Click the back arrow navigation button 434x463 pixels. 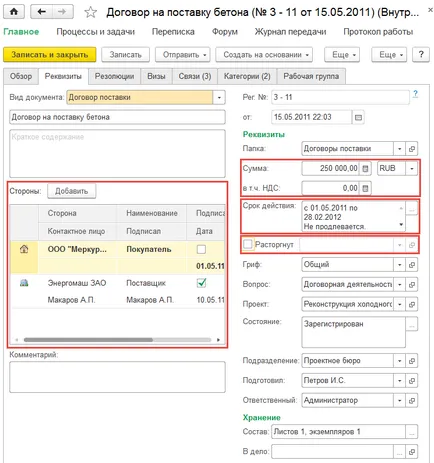[x=42, y=12]
